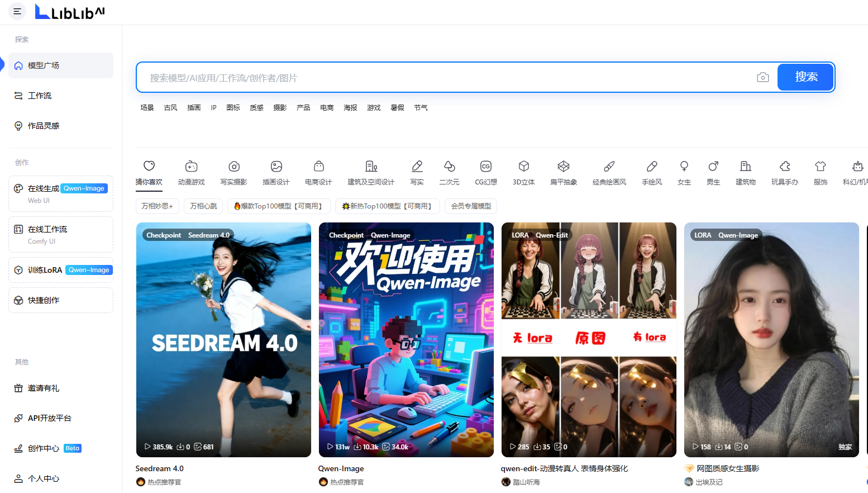
Task: Select the 动漫游戏 category icon
Action: [x=191, y=167]
